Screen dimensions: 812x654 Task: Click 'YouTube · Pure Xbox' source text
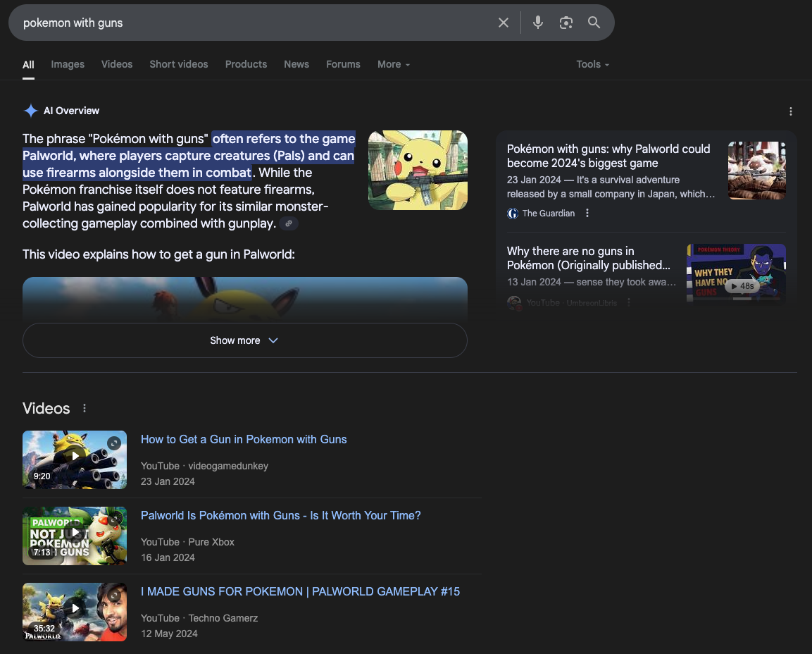[x=187, y=542]
